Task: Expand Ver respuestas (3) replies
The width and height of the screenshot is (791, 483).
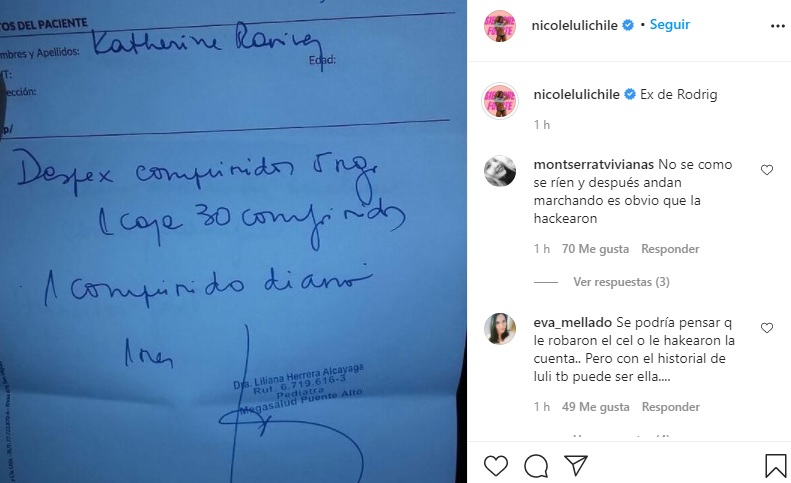Action: click(621, 282)
